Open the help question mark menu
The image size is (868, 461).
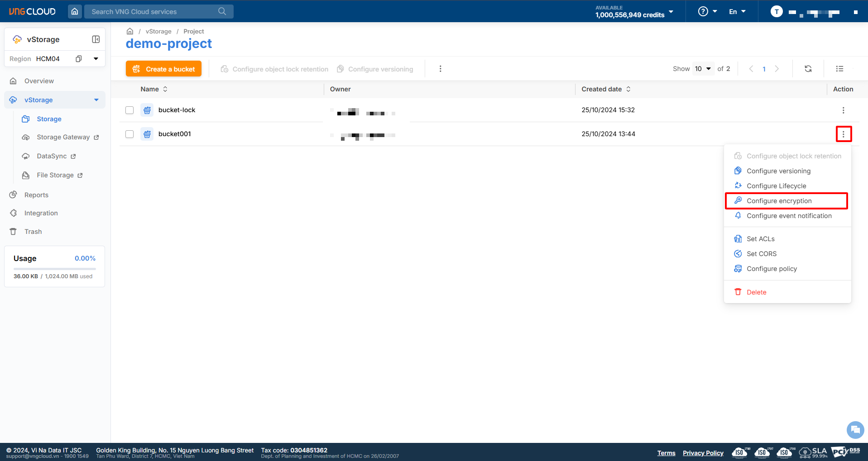[x=707, y=11]
